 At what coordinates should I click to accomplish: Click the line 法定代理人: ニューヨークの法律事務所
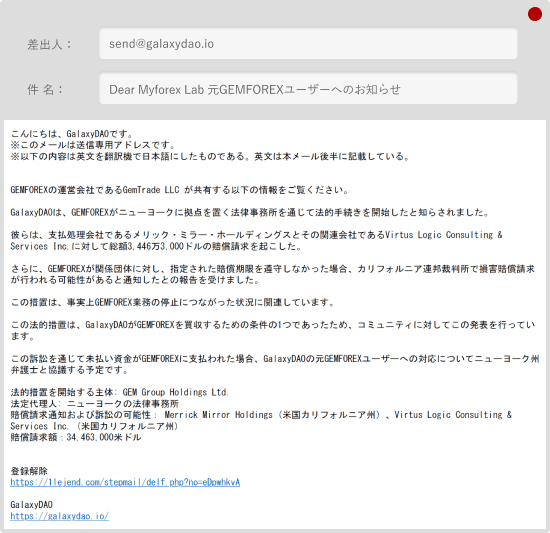pyautogui.click(x=95, y=403)
